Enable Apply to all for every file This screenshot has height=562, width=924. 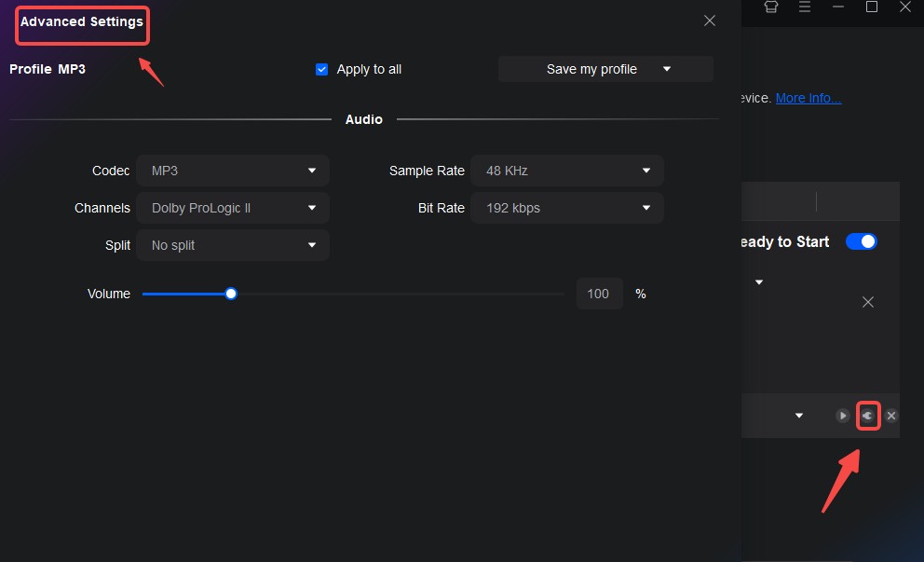(x=321, y=69)
